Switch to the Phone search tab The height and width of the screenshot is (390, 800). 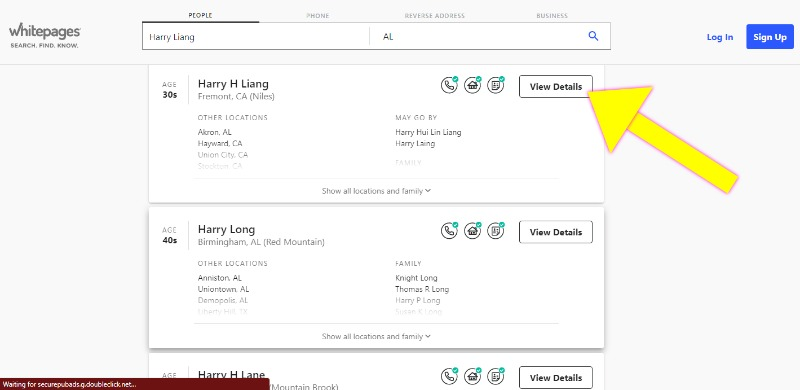tap(317, 16)
